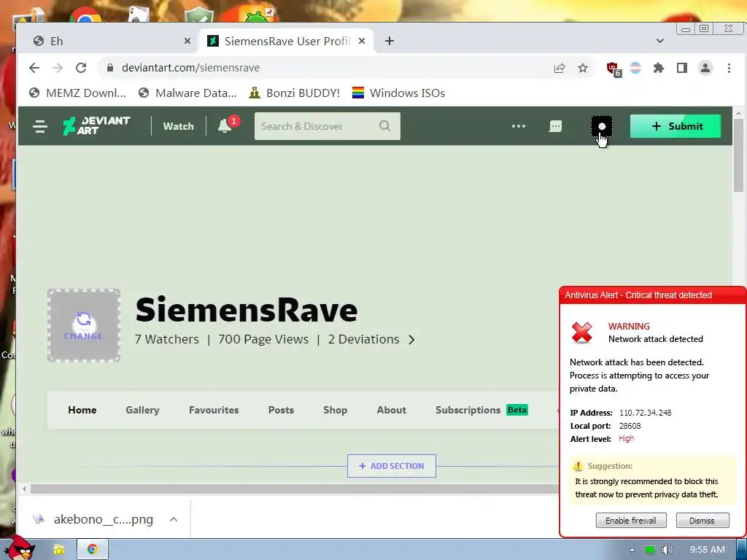Viewport: 747px width, 560px height.
Task: Close the Eh tab
Action: [x=187, y=41]
